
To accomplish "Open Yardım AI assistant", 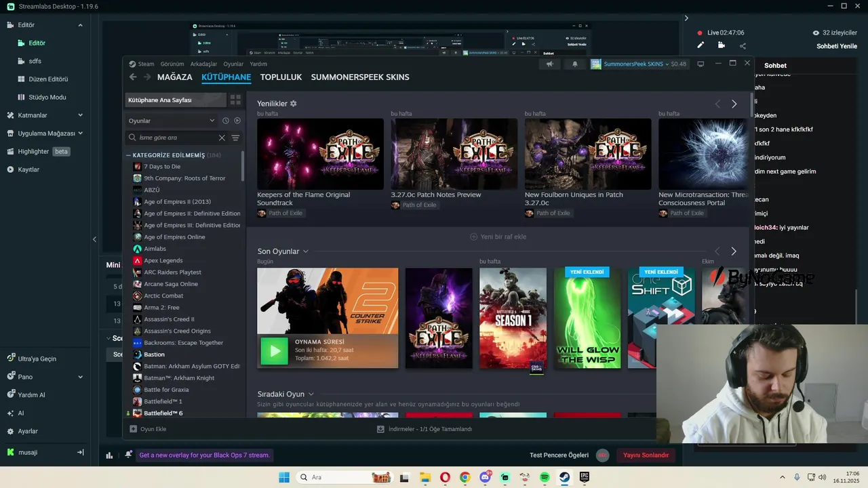I will pyautogui.click(x=31, y=395).
